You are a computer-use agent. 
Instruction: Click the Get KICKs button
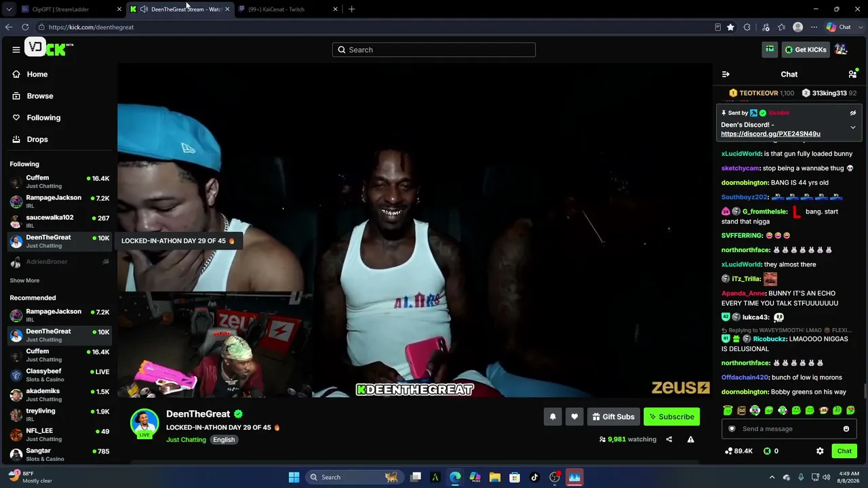point(805,49)
